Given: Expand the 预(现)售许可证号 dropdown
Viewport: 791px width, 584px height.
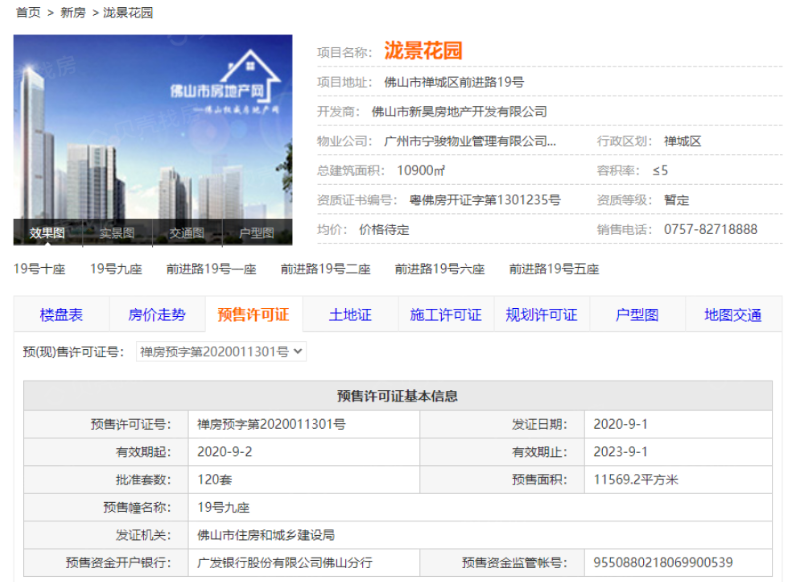Looking at the screenshot, I should pyautogui.click(x=221, y=352).
